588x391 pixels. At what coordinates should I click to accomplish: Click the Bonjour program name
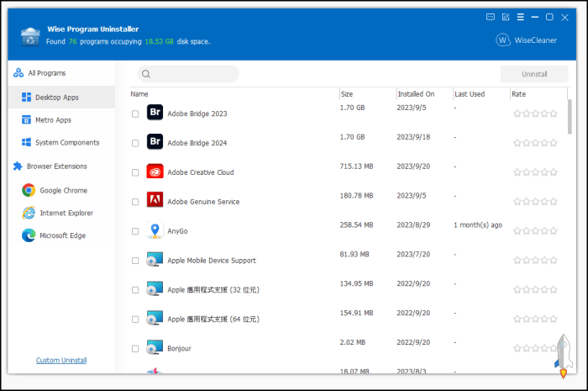(x=179, y=349)
